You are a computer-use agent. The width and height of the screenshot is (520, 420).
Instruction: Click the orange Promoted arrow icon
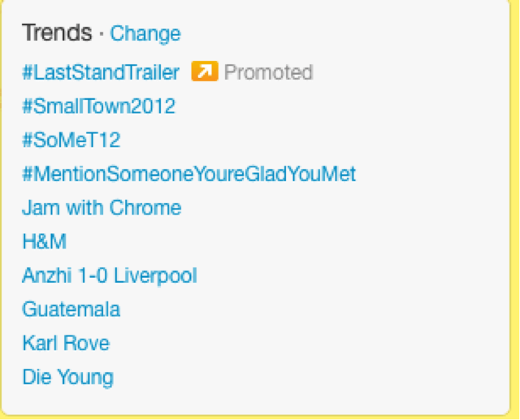[205, 71]
